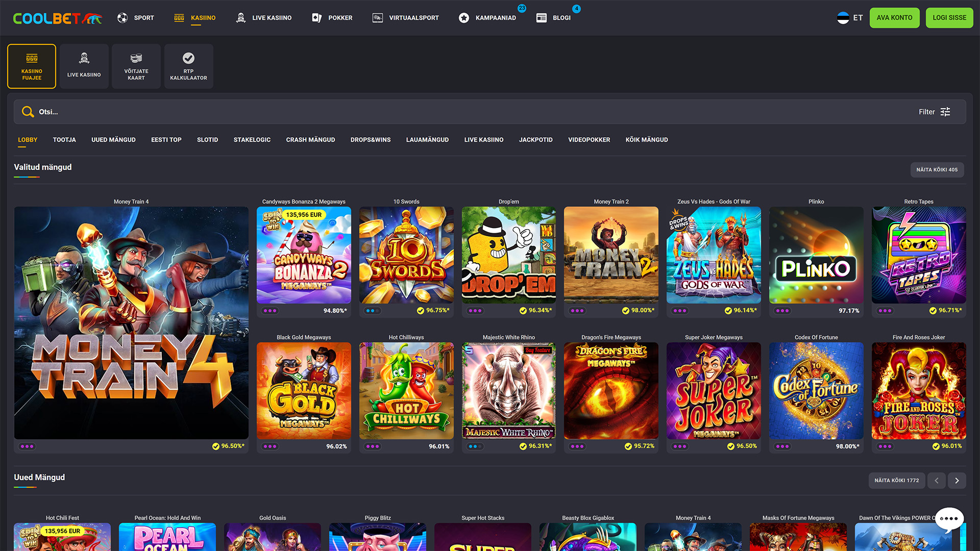
Task: Open Sport section via soccer ball icon
Action: pyautogui.click(x=122, y=18)
